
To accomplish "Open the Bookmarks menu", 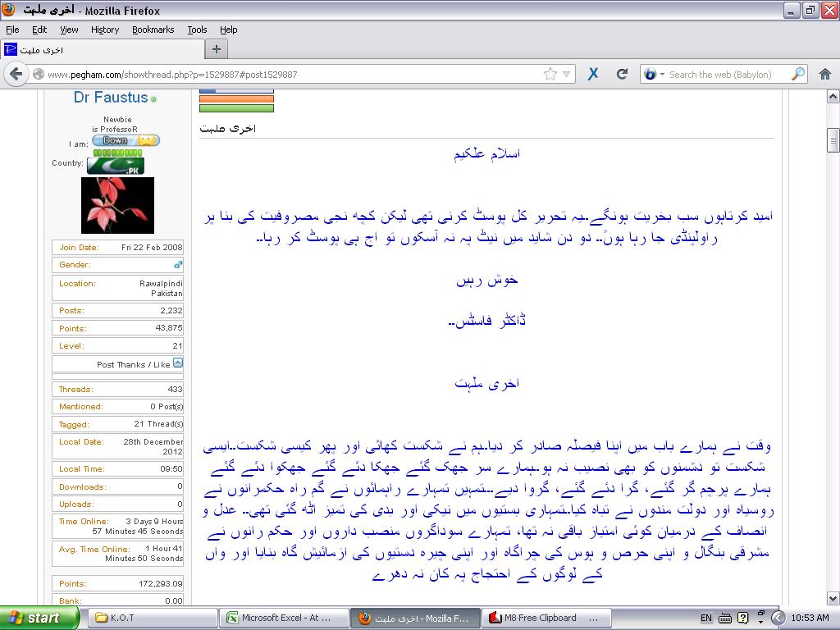I will click(153, 30).
